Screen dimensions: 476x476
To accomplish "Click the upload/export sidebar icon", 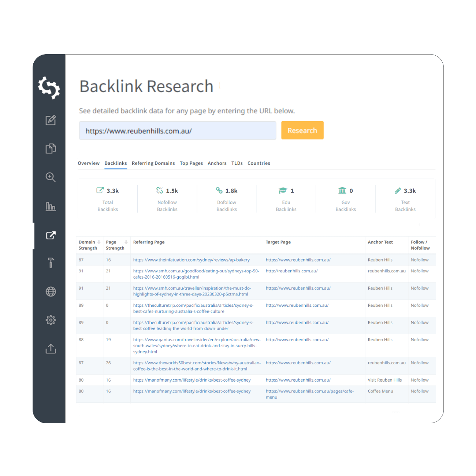I will (x=51, y=349).
